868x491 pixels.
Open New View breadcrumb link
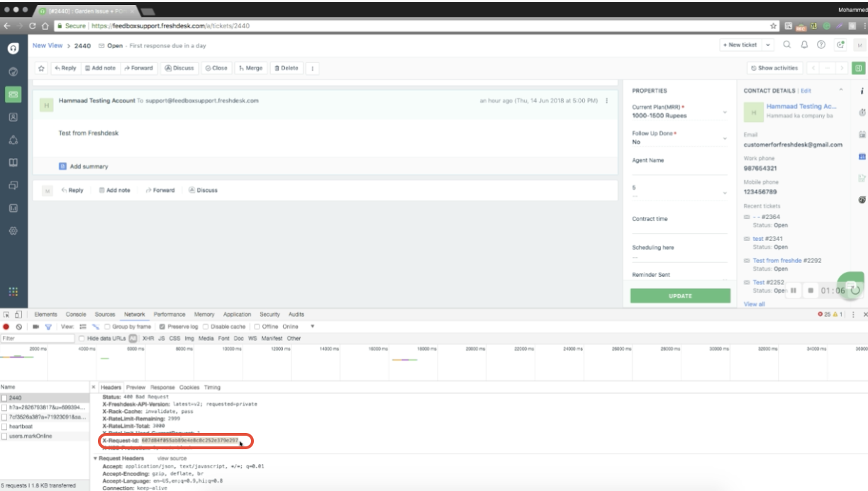click(48, 45)
